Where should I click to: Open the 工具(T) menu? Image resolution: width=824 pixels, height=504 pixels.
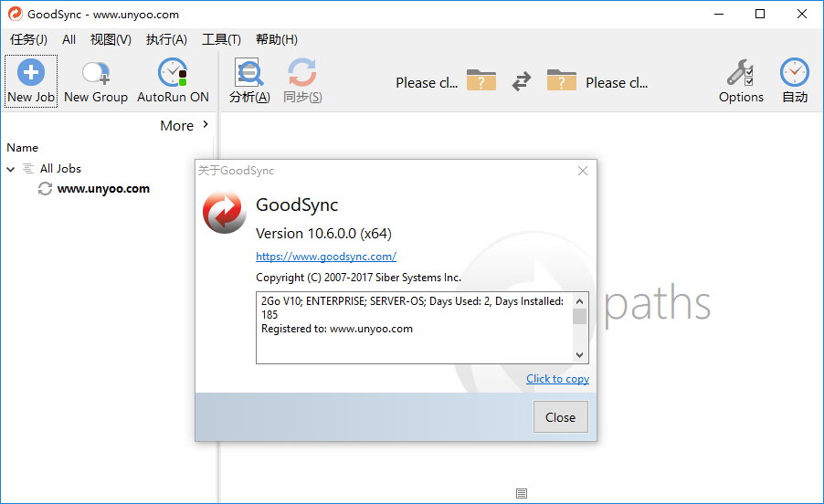tap(221, 39)
